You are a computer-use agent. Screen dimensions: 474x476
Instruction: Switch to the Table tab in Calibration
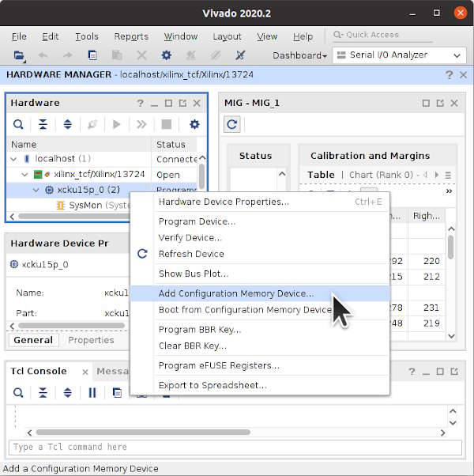321,175
